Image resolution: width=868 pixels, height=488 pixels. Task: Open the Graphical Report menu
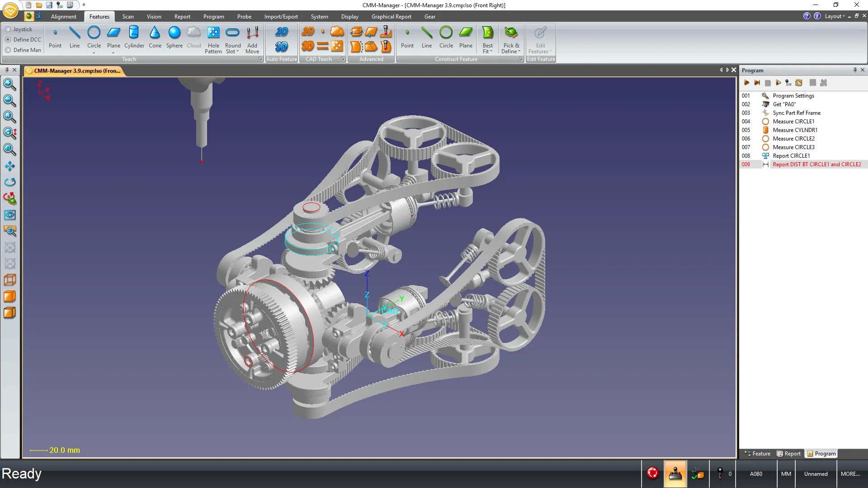point(391,16)
